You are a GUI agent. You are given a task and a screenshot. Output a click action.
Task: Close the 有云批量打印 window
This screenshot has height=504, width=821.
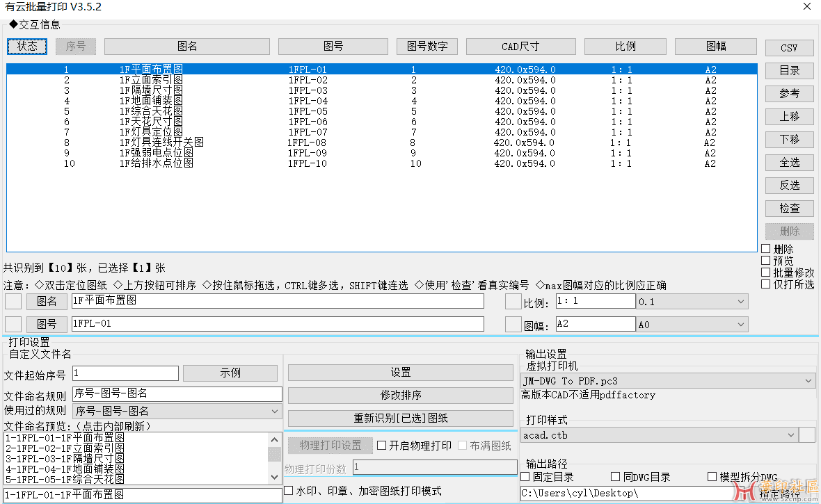click(x=807, y=6)
